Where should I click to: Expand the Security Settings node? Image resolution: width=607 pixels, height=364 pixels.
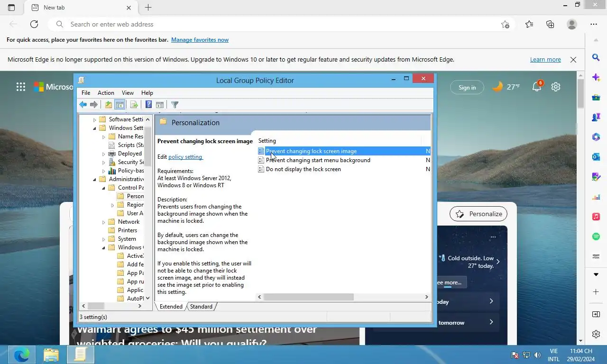[103, 162]
